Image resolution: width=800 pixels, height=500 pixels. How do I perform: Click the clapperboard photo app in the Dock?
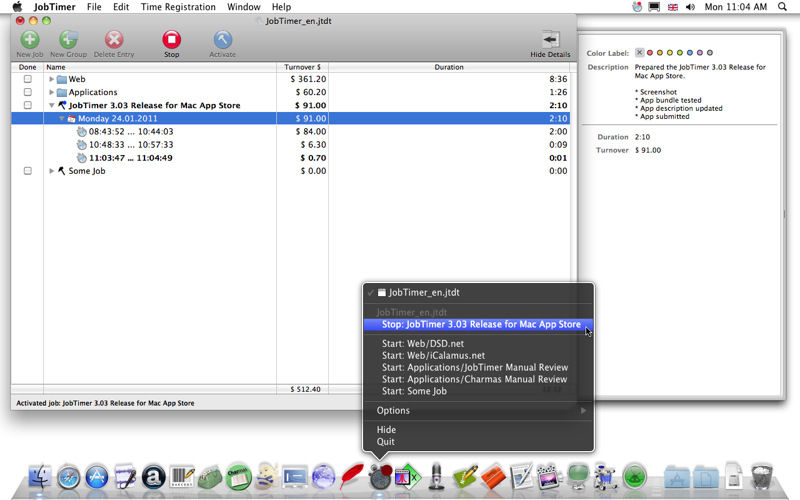(549, 477)
